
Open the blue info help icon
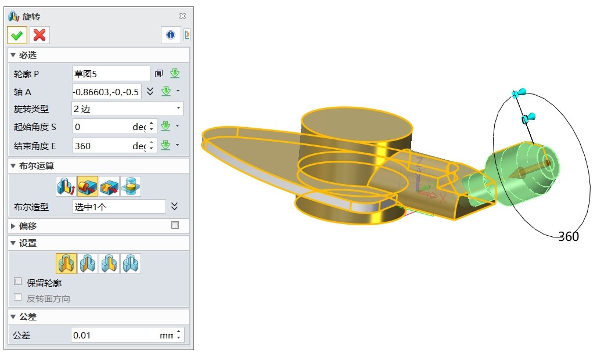pyautogui.click(x=171, y=35)
